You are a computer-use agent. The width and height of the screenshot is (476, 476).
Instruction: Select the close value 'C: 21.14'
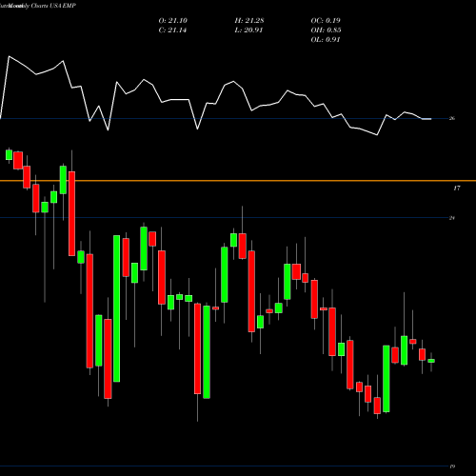click(x=172, y=30)
